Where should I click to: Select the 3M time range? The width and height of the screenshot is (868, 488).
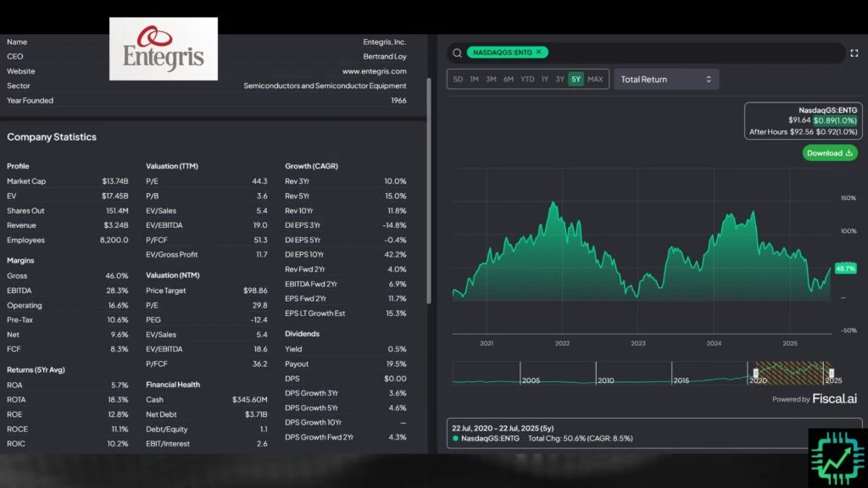pyautogui.click(x=491, y=79)
